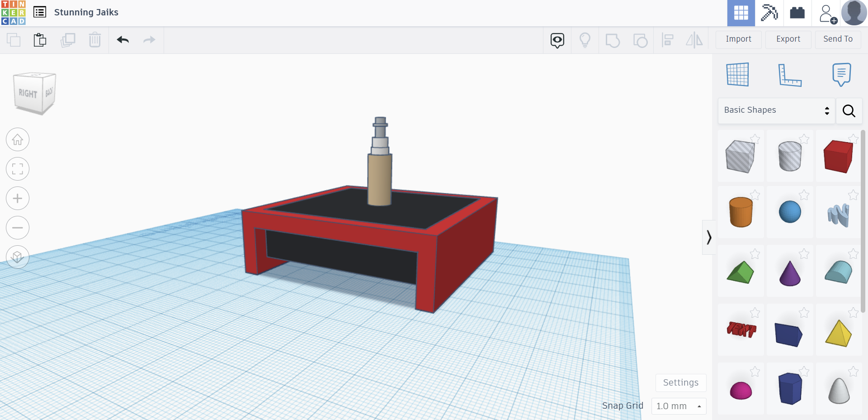This screenshot has height=420, width=868.
Task: Open the workplane Settings button
Action: click(x=680, y=382)
